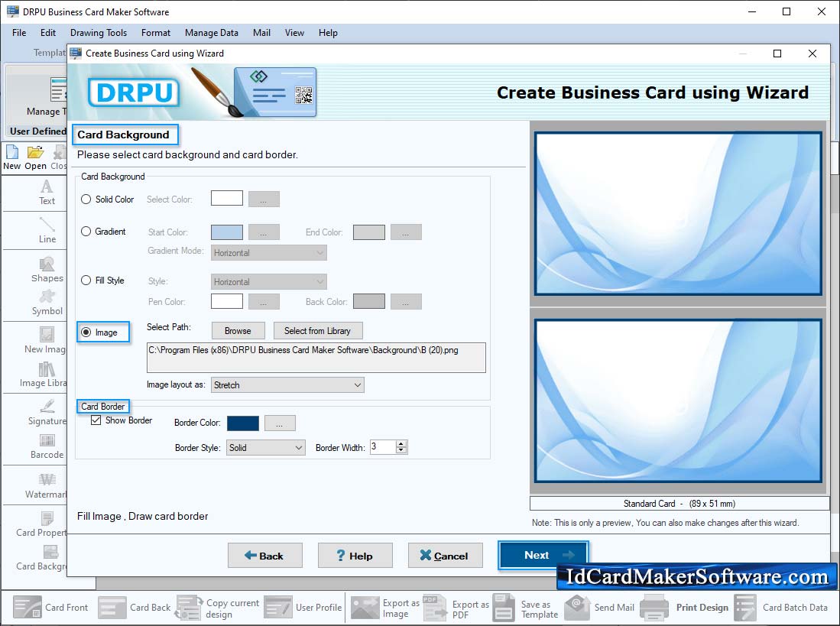The width and height of the screenshot is (840, 626).
Task: Cancel the card wizard
Action: [x=445, y=556]
